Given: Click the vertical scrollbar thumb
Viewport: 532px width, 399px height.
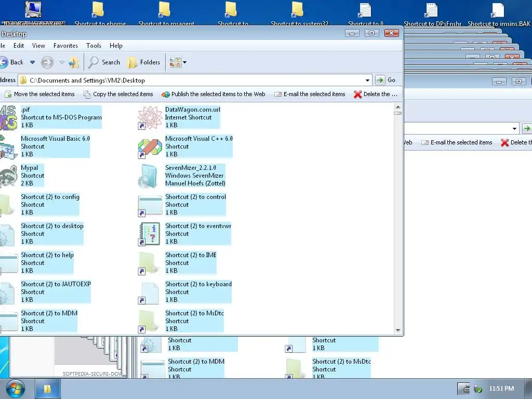Looking at the screenshot, I should pos(398,113).
